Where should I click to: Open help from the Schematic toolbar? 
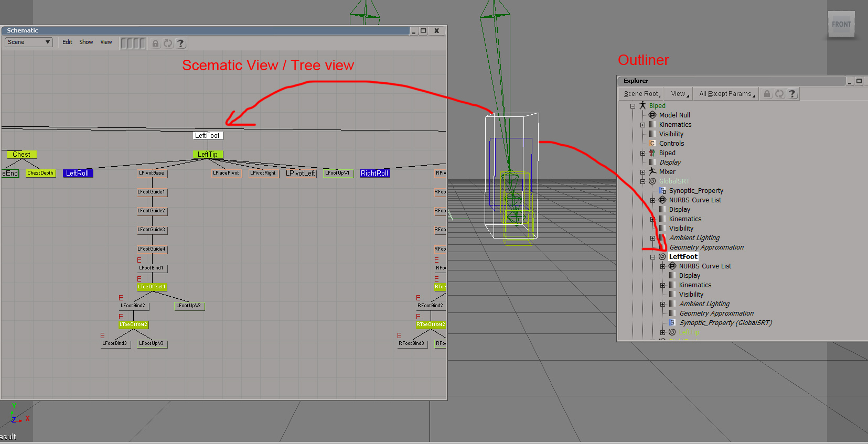pyautogui.click(x=180, y=44)
